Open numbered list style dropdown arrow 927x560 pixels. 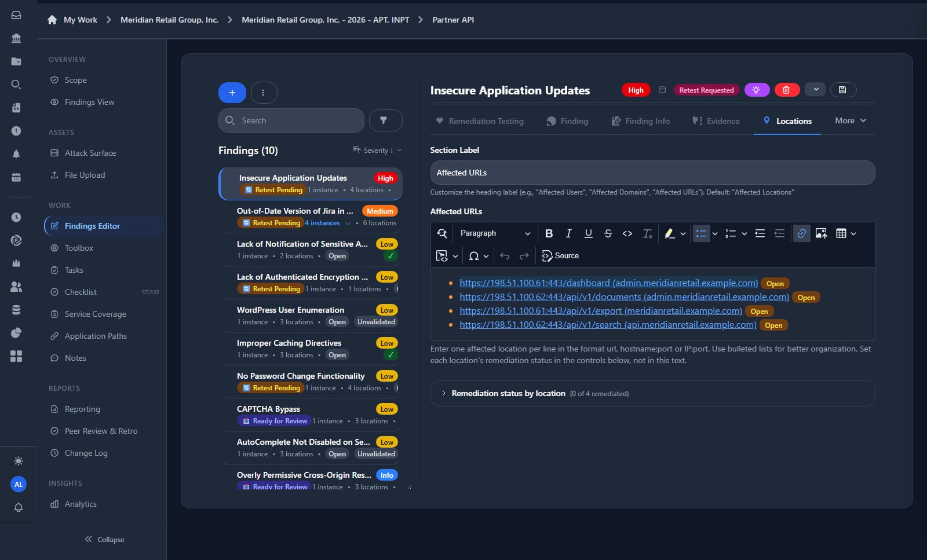(x=744, y=234)
